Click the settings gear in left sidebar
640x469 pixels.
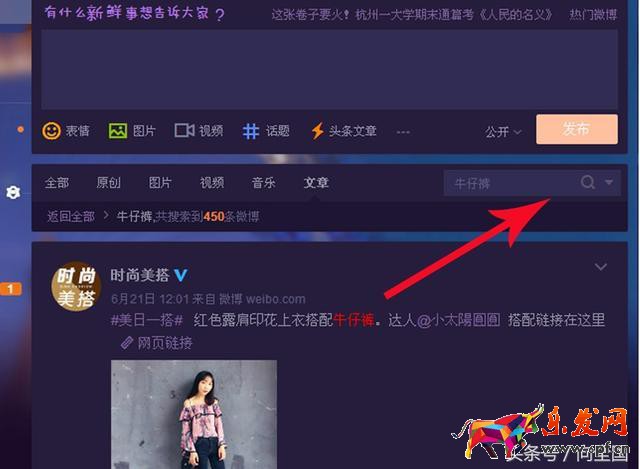tap(13, 192)
